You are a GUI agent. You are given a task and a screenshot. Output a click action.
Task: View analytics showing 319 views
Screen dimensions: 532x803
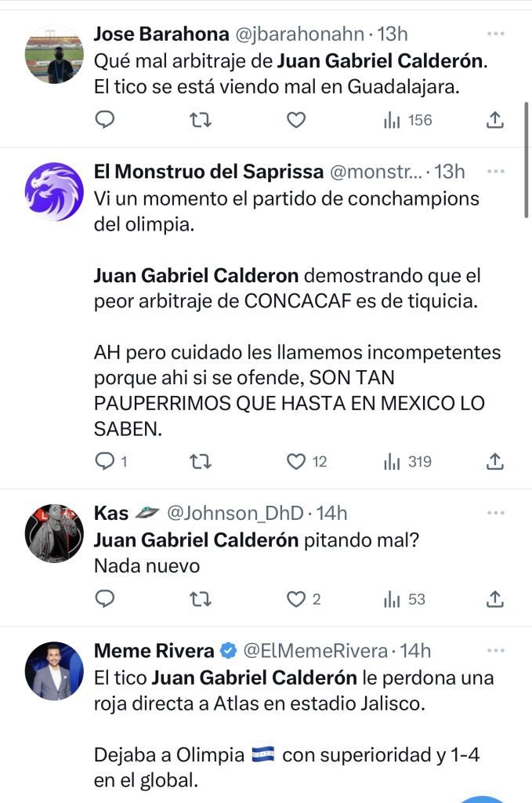407,462
